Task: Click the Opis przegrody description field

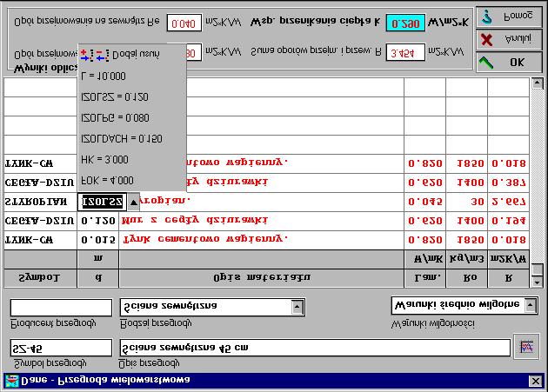Action: pyautogui.click(x=315, y=348)
